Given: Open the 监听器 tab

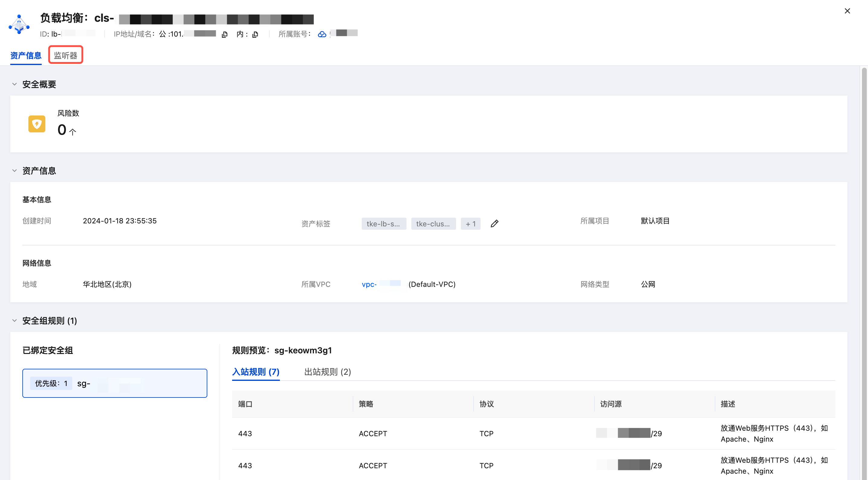Looking at the screenshot, I should [66, 55].
